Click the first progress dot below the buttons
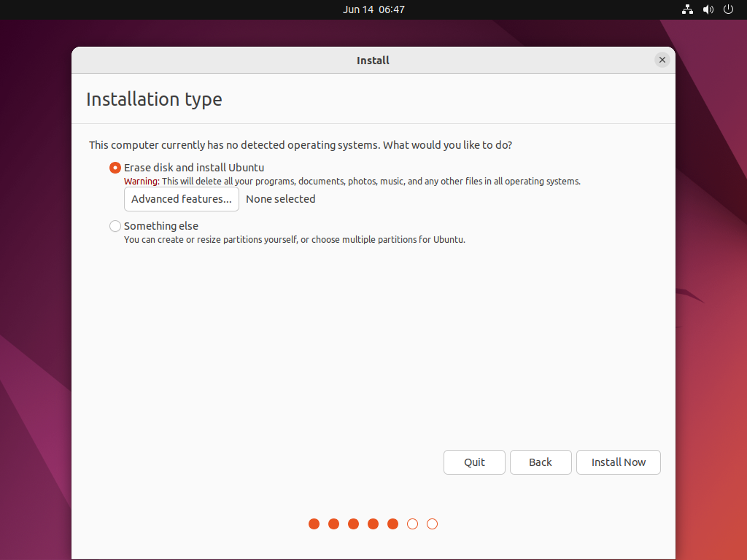The image size is (747, 560). 314,524
